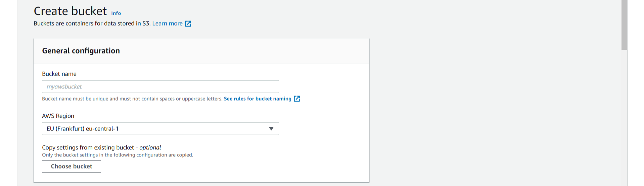Image resolution: width=644 pixels, height=186 pixels.
Task: Click the Choose bucket button
Action: (72, 166)
